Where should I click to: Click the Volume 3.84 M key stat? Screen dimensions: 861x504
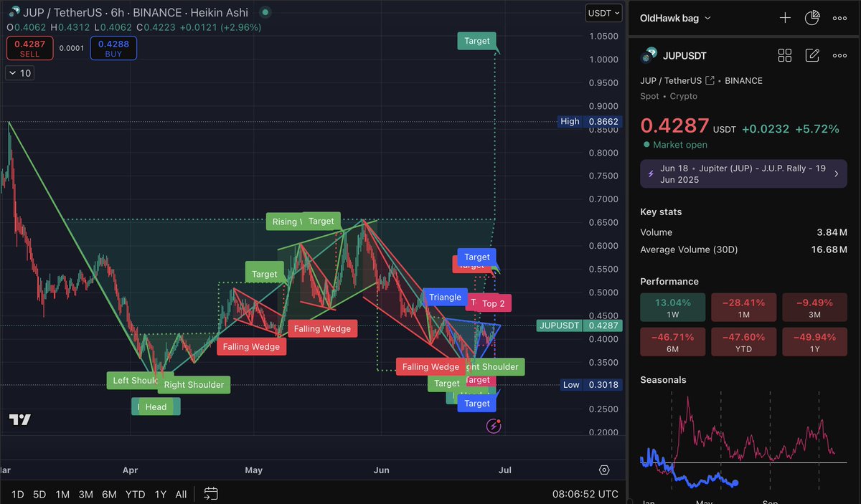(743, 232)
